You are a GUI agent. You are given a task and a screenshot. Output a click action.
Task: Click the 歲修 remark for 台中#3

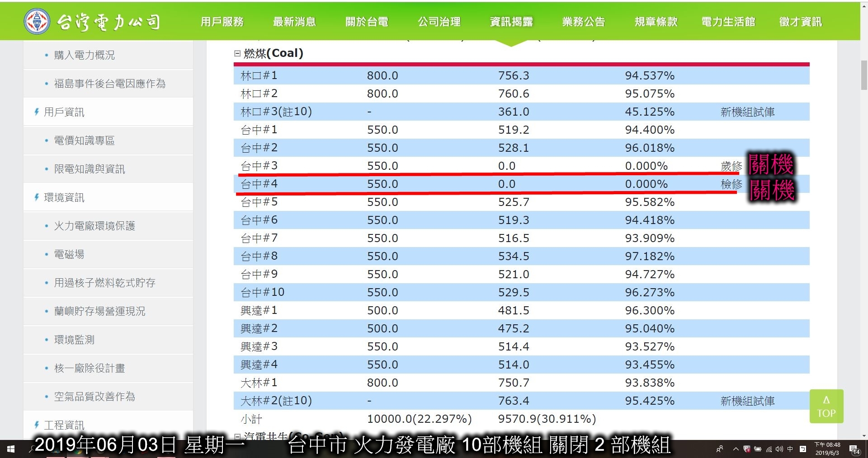731,166
